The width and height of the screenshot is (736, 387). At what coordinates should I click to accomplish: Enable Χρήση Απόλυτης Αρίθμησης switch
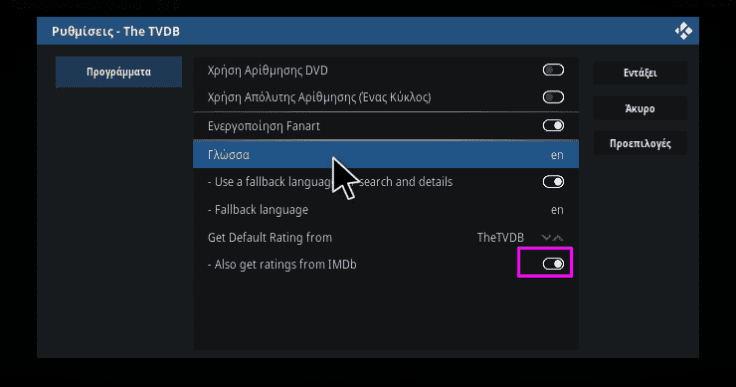pyautogui.click(x=553, y=97)
